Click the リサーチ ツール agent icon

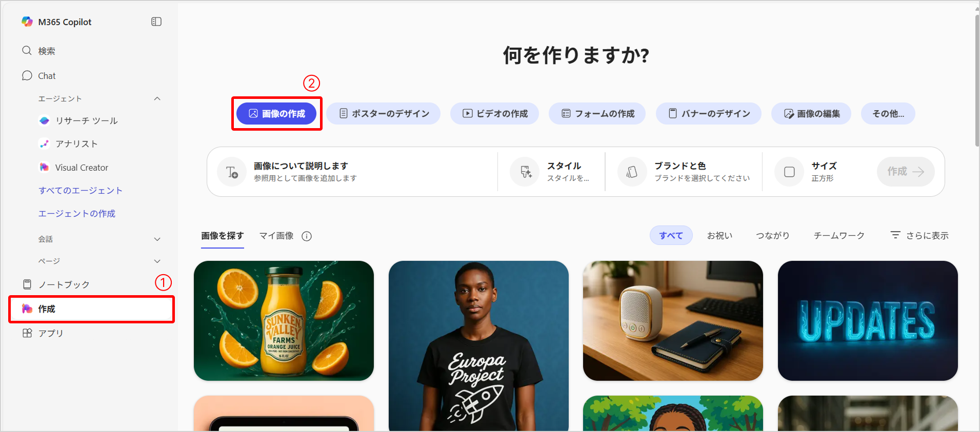tap(45, 120)
